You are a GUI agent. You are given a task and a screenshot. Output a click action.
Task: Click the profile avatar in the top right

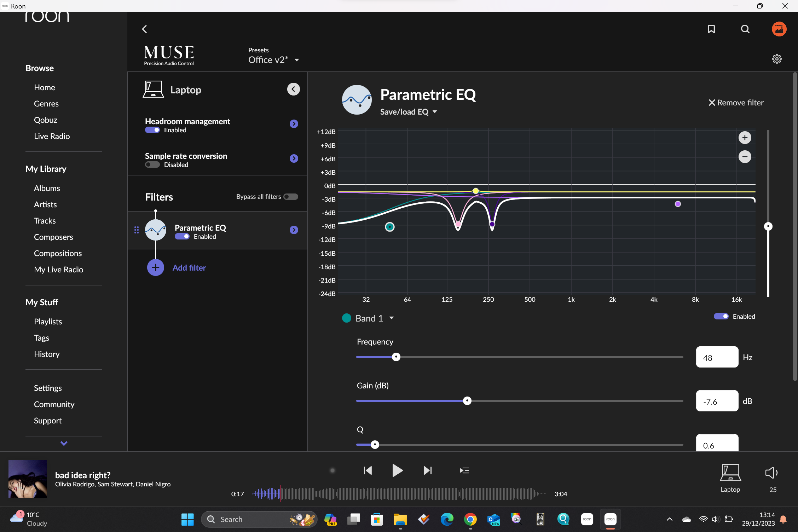779,29
